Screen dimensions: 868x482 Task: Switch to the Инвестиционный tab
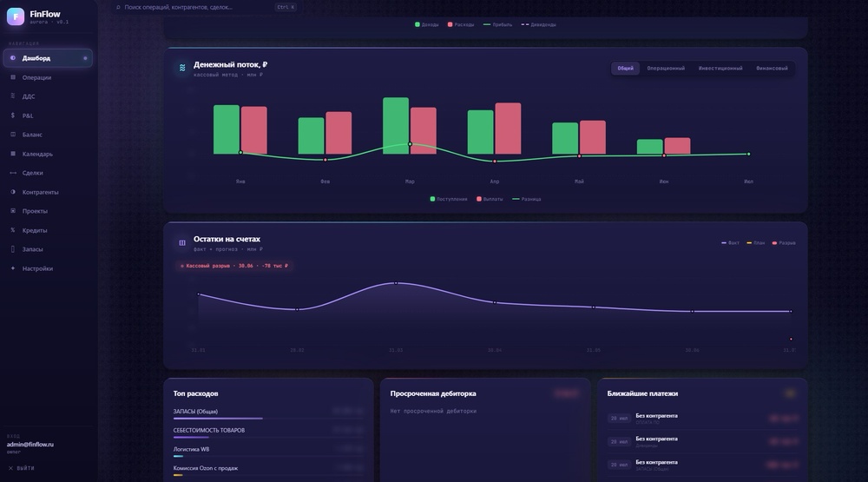tap(720, 68)
